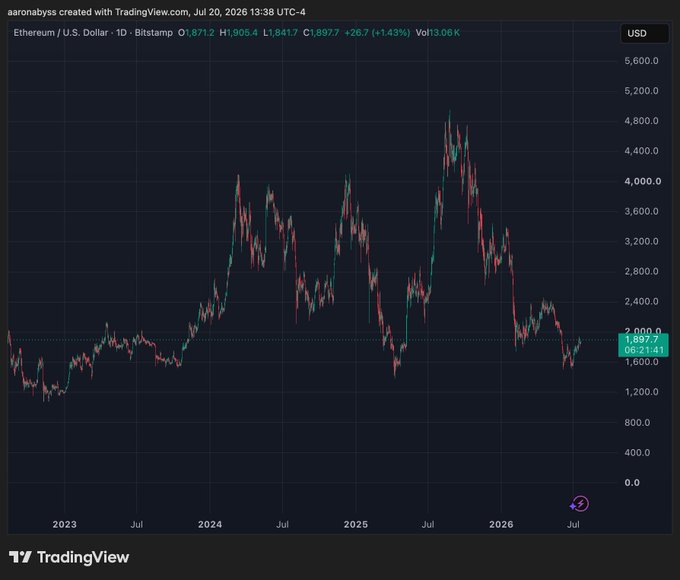This screenshot has width=680, height=580.
Task: Click the Jul label between 2024 and 2025
Action: [x=282, y=524]
